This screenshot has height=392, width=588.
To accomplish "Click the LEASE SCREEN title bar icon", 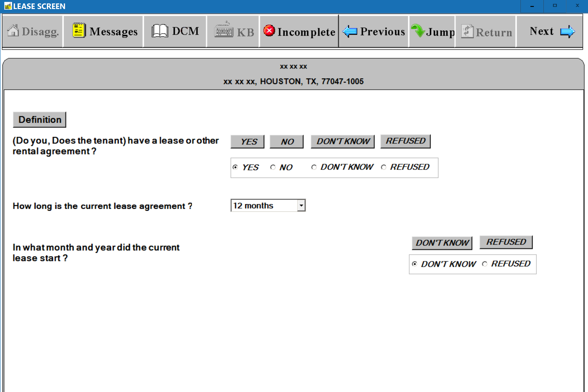I will [8, 6].
